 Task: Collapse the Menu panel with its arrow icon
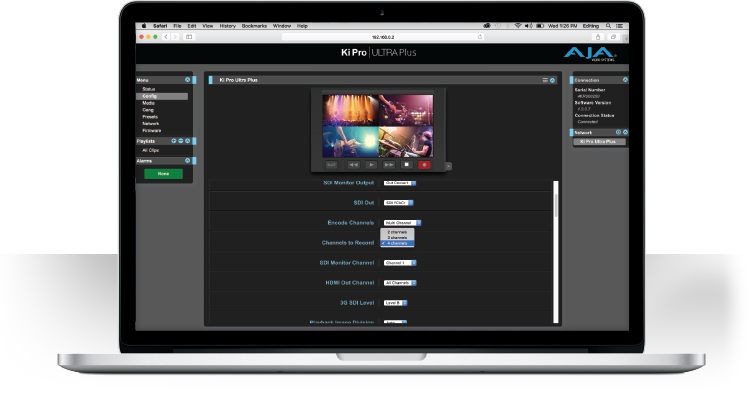click(188, 80)
